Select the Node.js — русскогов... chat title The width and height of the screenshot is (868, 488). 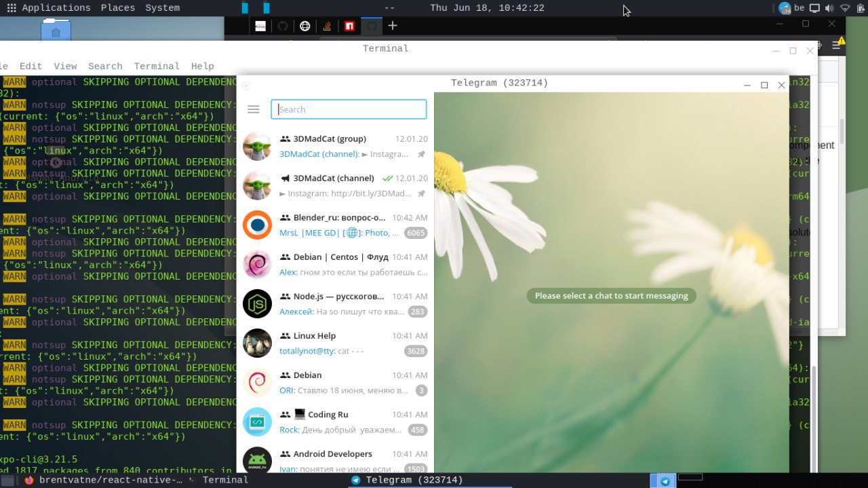[x=338, y=296]
